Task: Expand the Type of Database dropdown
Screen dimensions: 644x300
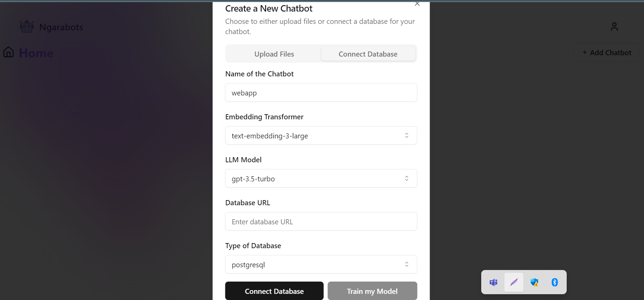Action: (321, 265)
